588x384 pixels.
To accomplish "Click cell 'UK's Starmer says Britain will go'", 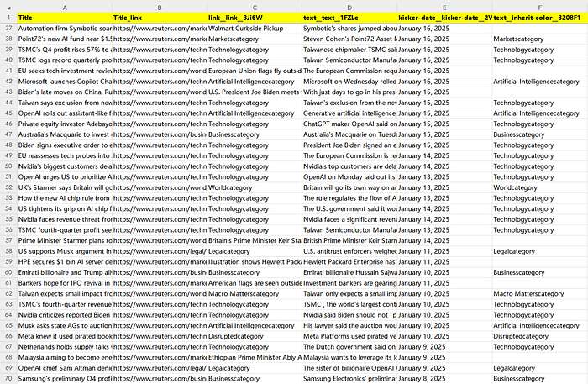I will [65, 187].
